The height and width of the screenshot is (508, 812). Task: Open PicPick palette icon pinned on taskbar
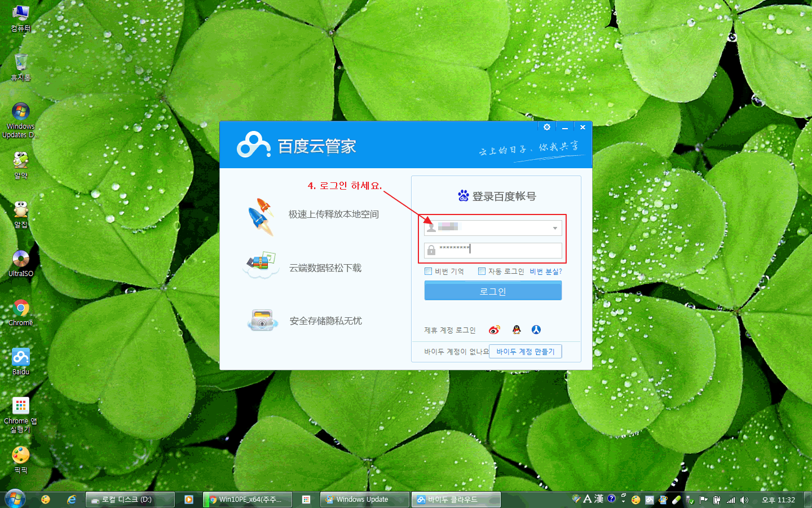[46, 500]
